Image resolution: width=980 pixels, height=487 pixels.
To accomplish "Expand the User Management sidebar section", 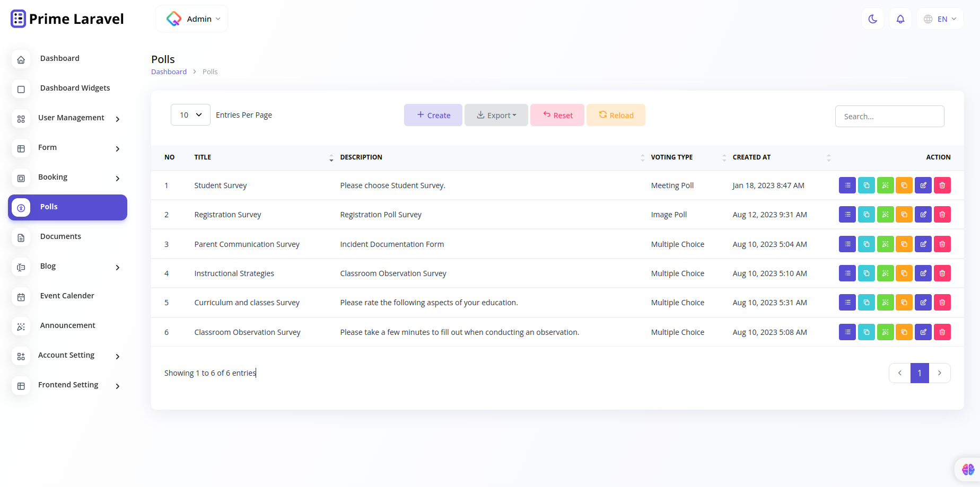I will pos(71,118).
